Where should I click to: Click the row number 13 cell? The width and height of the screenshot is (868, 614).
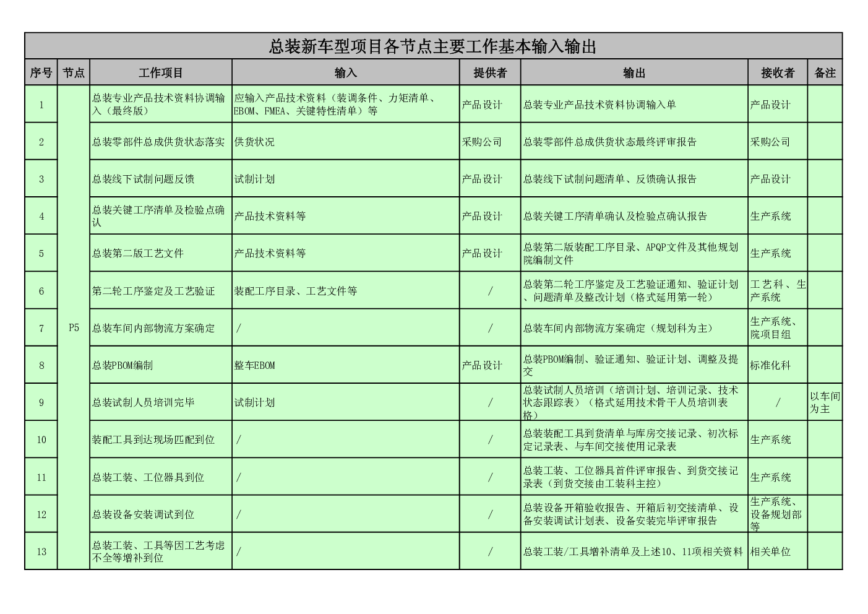point(41,551)
